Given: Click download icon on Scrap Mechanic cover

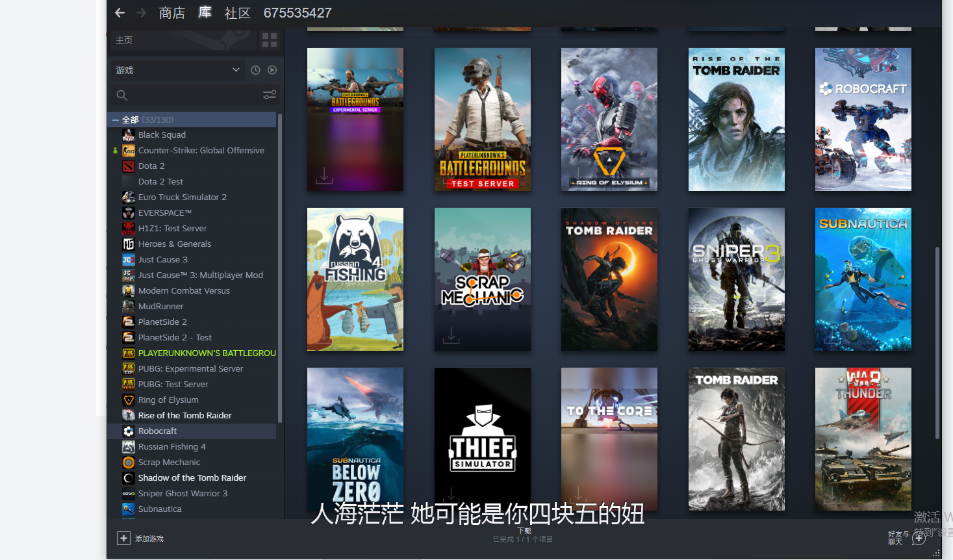Looking at the screenshot, I should 451,335.
